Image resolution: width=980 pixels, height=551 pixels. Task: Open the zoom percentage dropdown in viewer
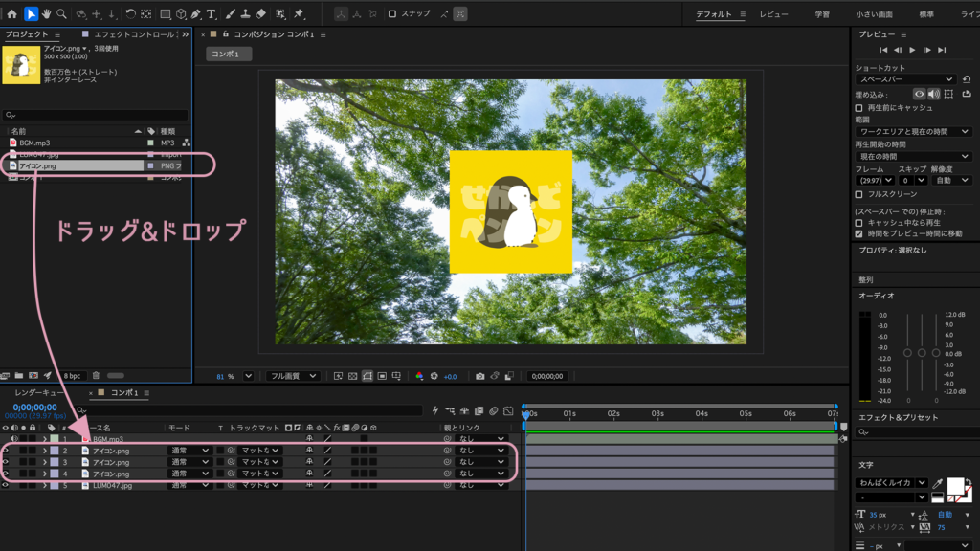point(248,376)
